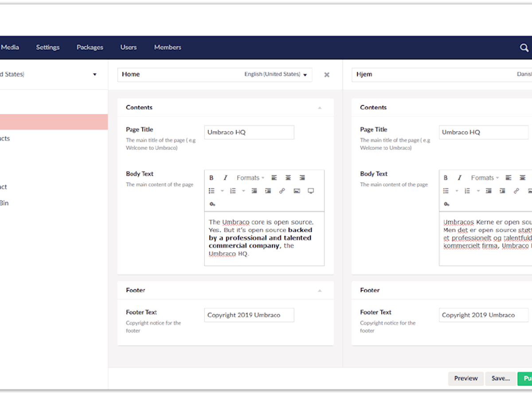Click Page Title field in Home panel

click(x=249, y=132)
